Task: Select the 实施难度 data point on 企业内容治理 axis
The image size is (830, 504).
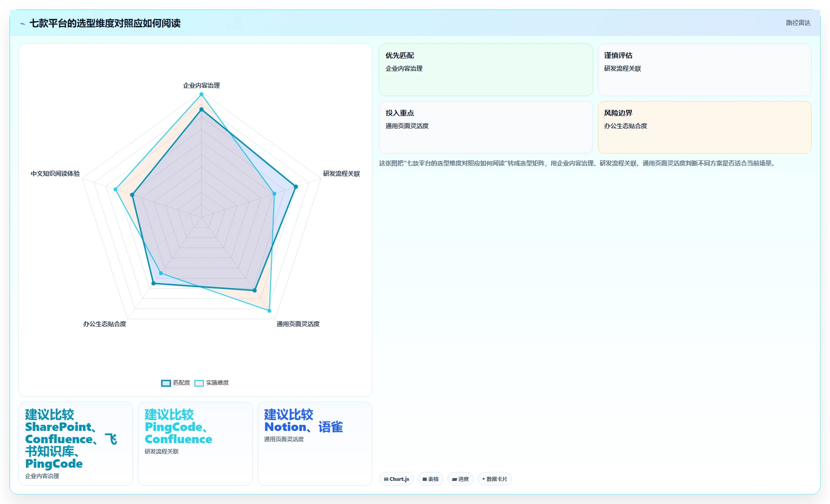Action: [201, 94]
